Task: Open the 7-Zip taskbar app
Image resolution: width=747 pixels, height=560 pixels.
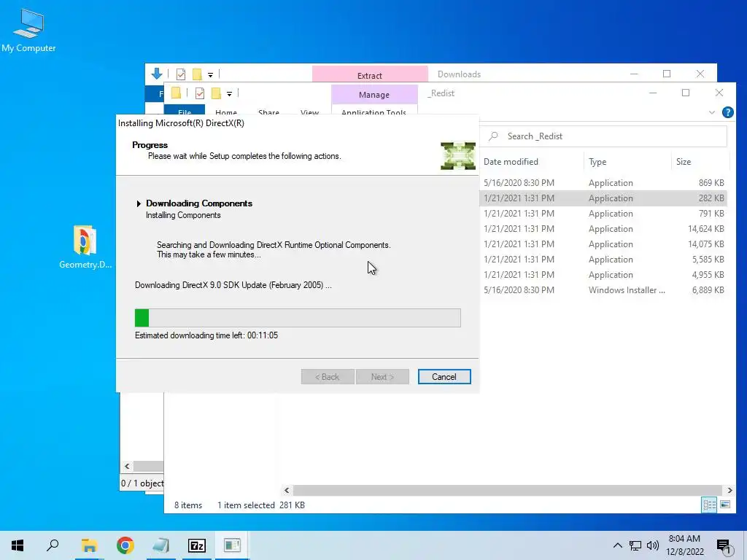Action: click(197, 545)
